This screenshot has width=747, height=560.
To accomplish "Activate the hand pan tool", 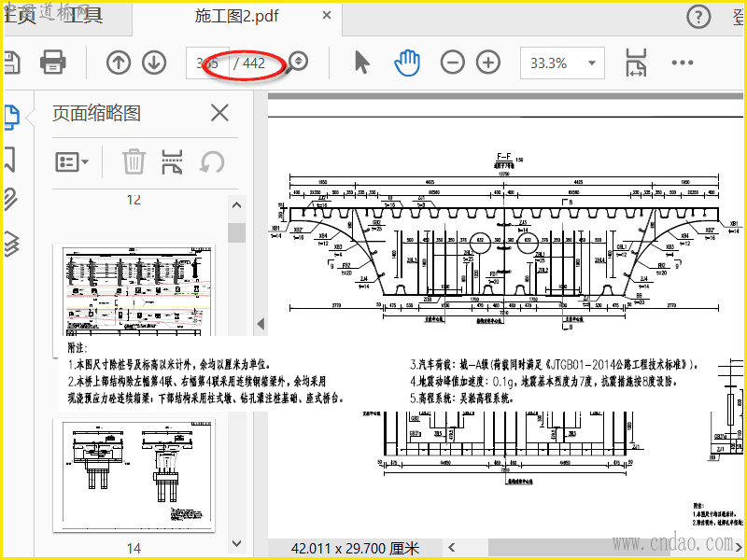I will tap(407, 63).
